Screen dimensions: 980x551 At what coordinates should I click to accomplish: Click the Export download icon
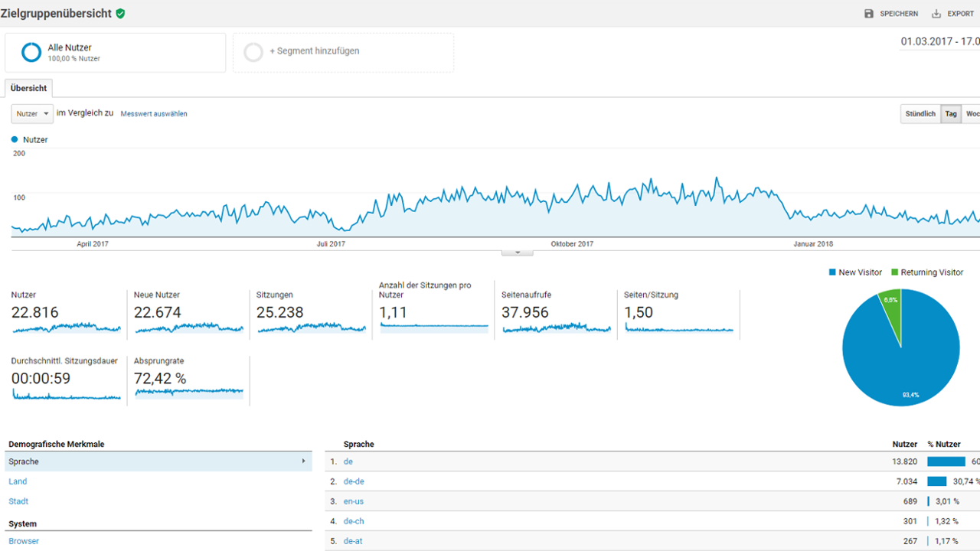pos(936,14)
